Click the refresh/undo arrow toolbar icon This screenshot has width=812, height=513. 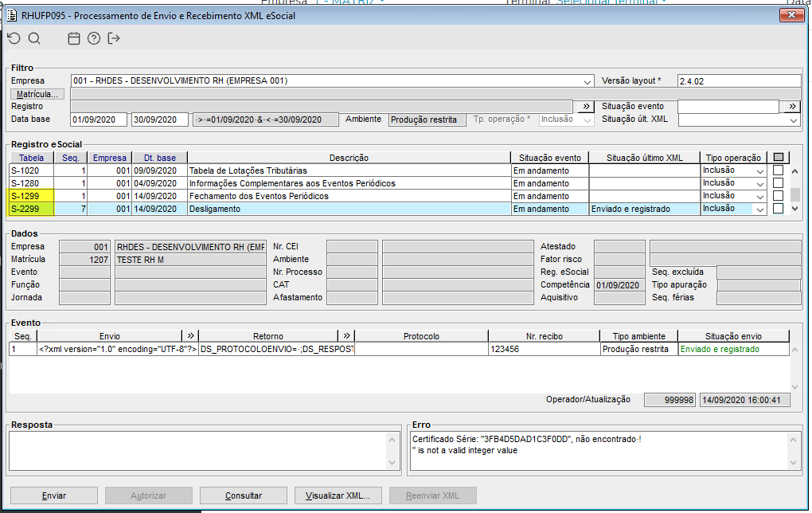14,38
